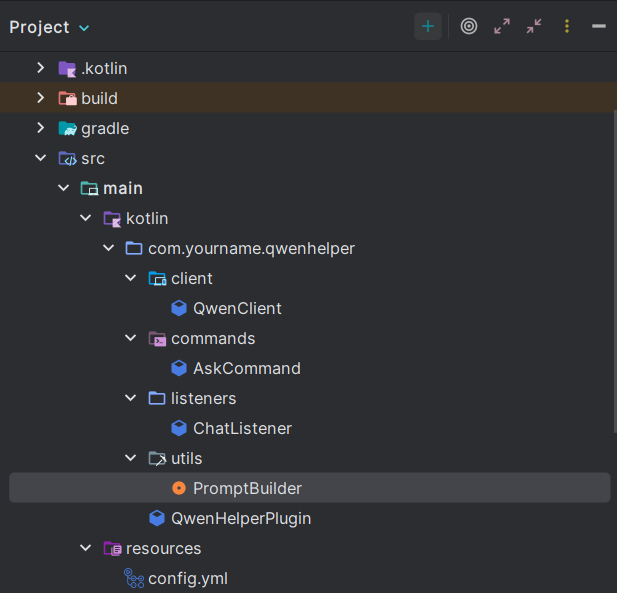The image size is (617, 593).
Task: Select the AskCommand file
Action: pos(246,368)
